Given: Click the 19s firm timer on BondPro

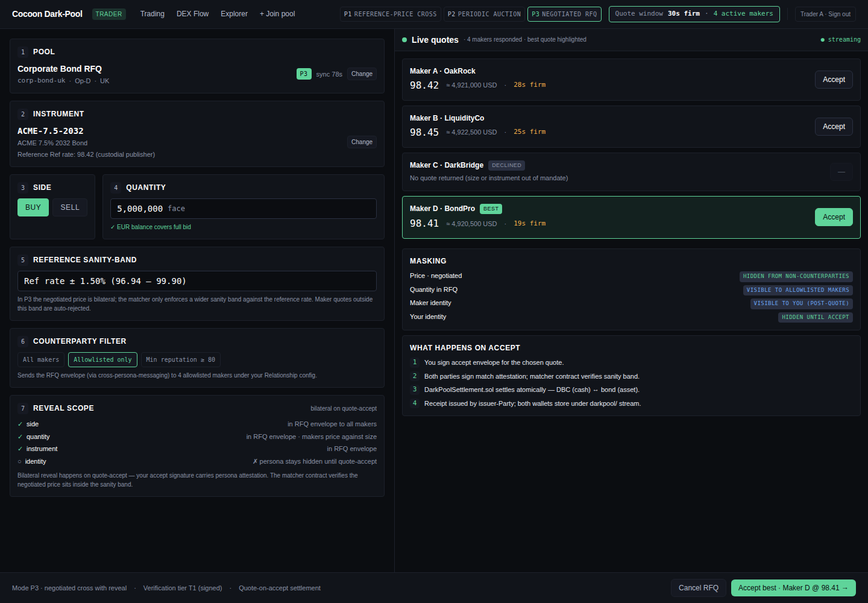Looking at the screenshot, I should coord(530,224).
